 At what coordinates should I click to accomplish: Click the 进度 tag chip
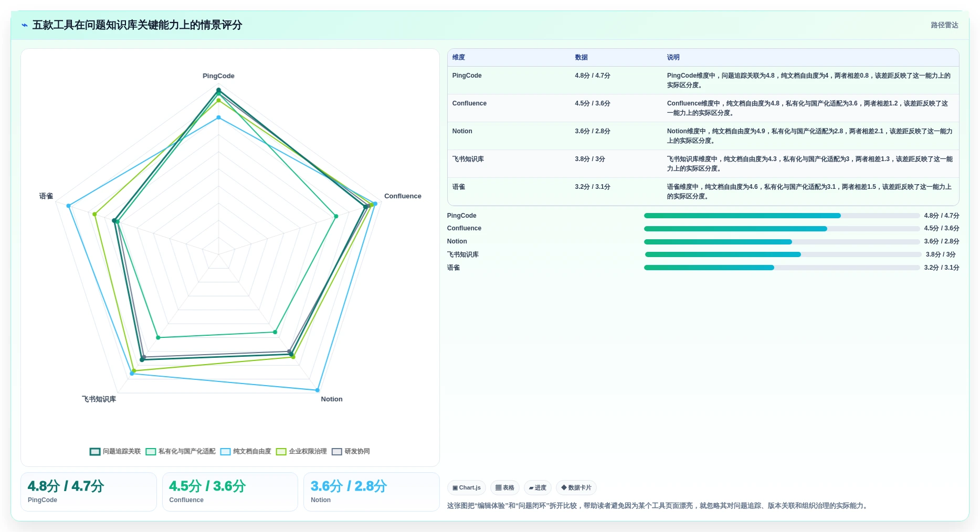coord(537,487)
